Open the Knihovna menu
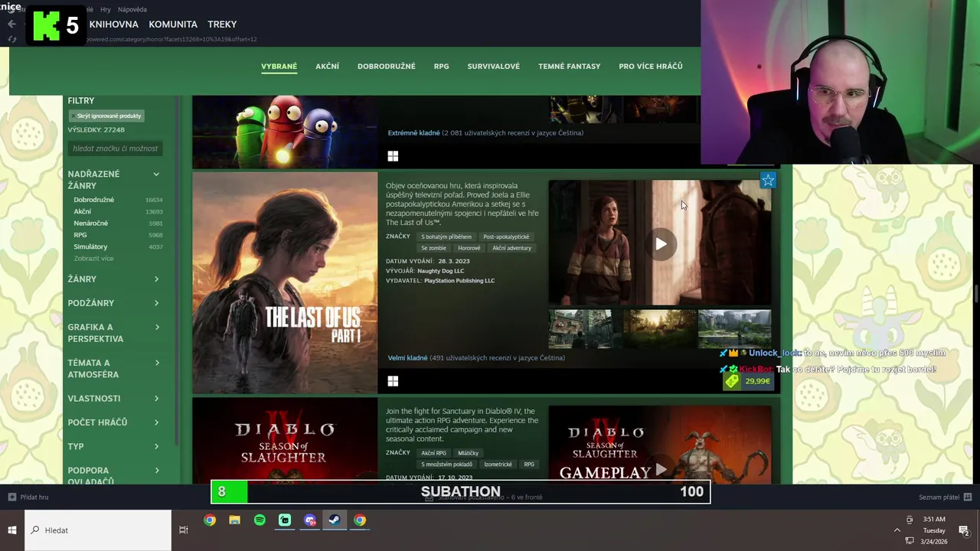Screen dimensions: 980x551 [113, 24]
